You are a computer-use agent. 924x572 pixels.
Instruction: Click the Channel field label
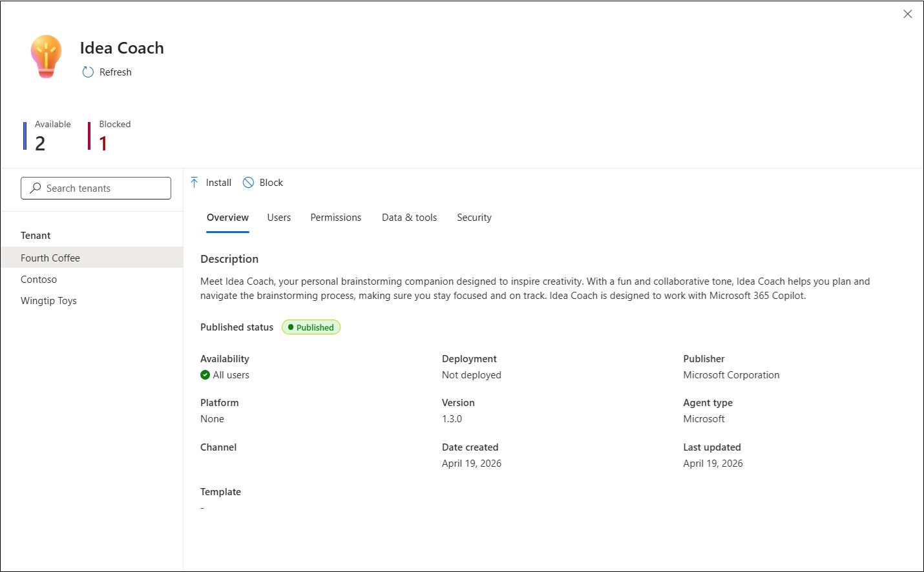(x=218, y=447)
